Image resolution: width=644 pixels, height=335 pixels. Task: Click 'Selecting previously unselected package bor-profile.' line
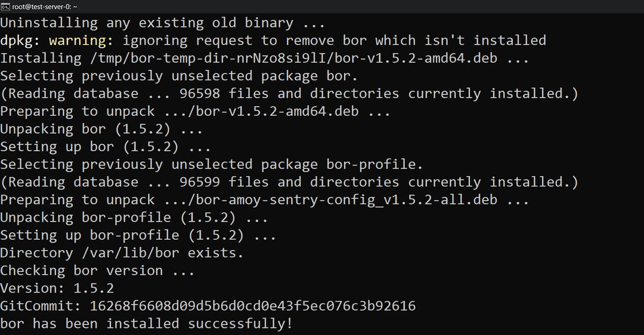pyautogui.click(x=212, y=165)
